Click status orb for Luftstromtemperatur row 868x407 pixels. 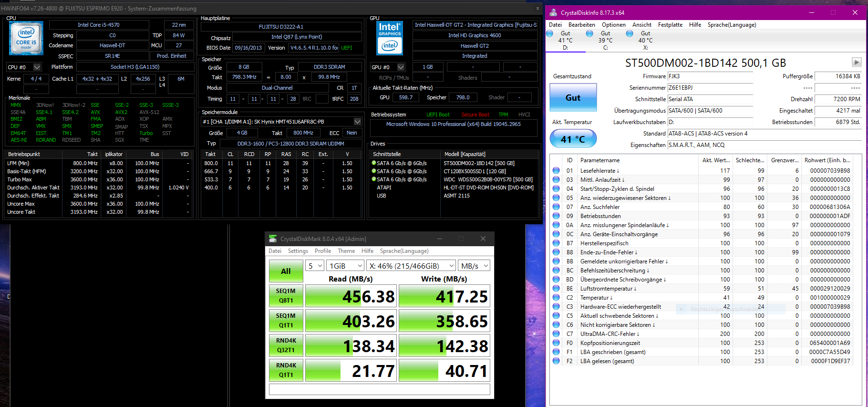pyautogui.click(x=556, y=288)
